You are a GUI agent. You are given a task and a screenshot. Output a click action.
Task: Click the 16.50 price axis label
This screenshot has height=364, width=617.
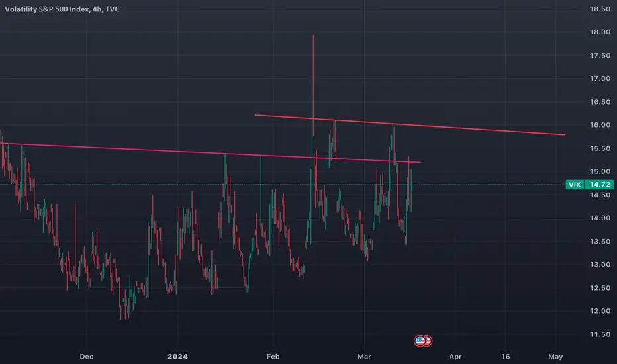(x=600, y=102)
